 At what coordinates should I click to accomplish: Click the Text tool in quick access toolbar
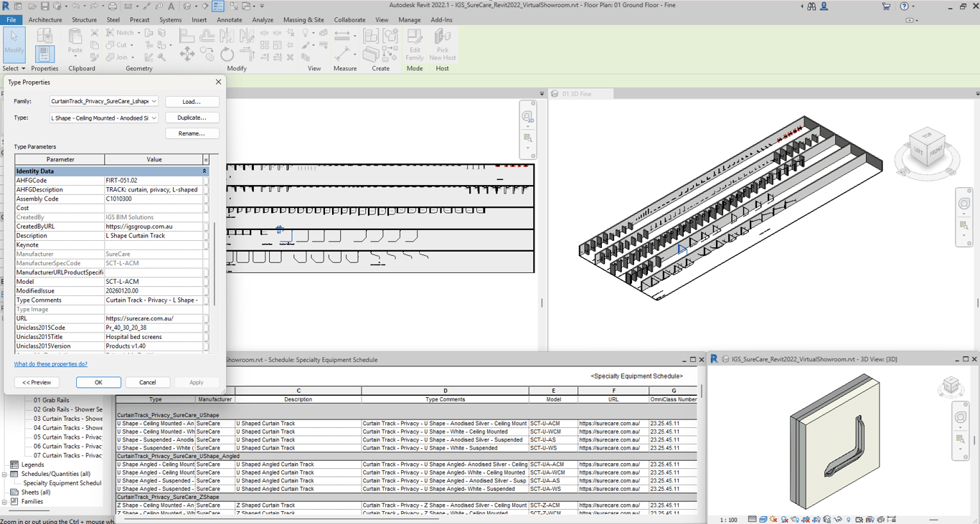coord(171,6)
